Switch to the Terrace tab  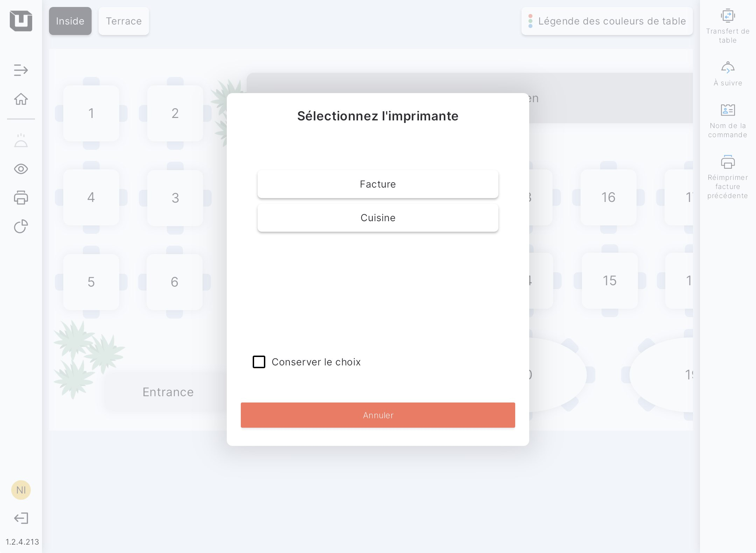pyautogui.click(x=124, y=21)
